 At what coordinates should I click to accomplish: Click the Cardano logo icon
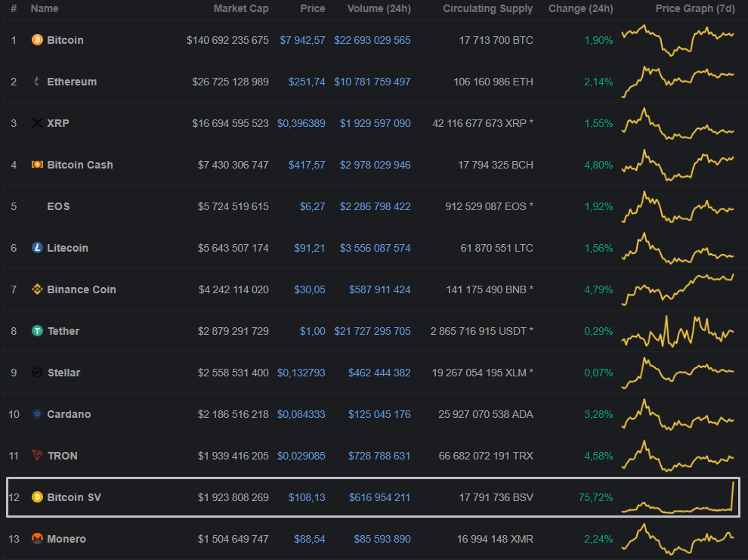tap(37, 414)
